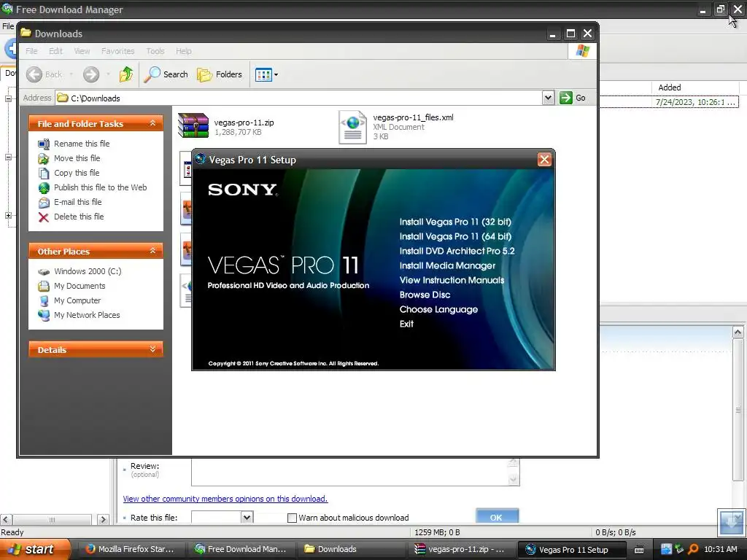Open the Back history dropdown arrow
The image size is (747, 560).
tap(71, 74)
